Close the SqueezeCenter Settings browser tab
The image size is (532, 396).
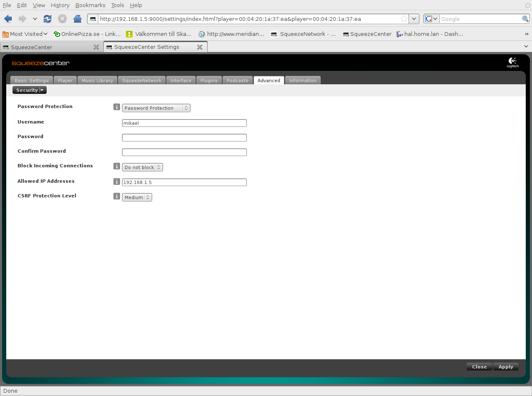[200, 47]
